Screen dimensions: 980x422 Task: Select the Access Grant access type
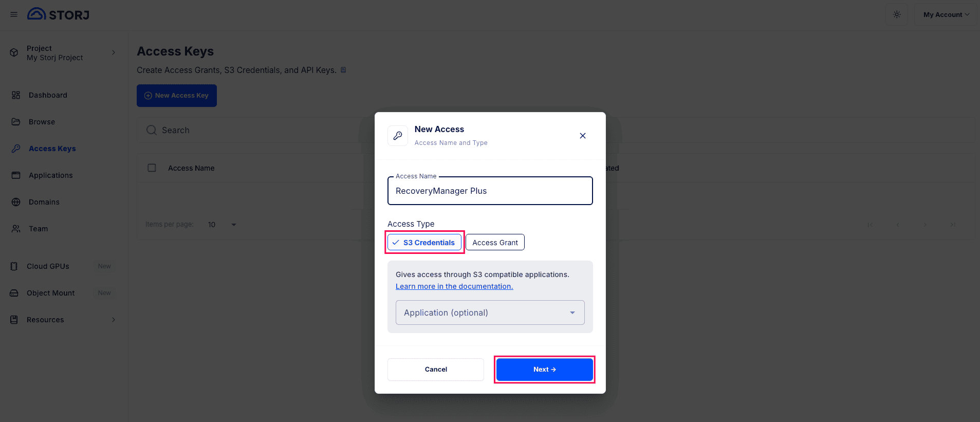[x=494, y=242]
